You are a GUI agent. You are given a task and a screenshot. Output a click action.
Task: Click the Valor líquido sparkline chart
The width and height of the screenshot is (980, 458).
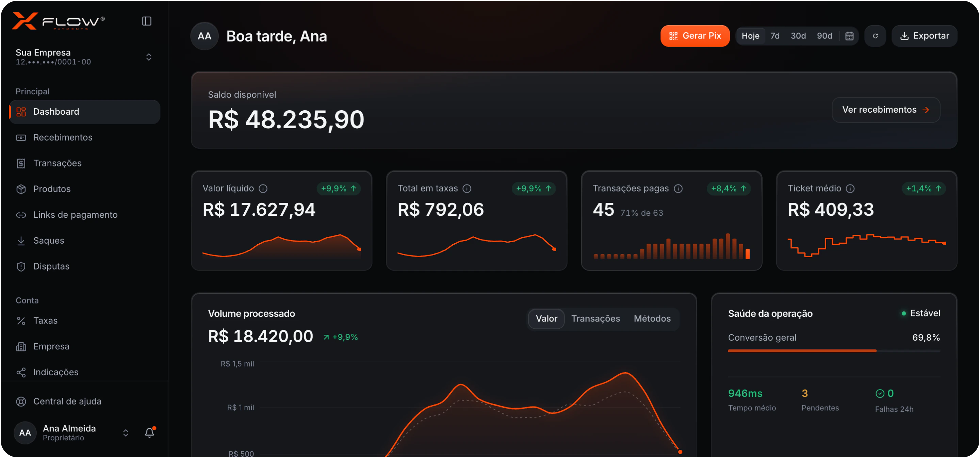tap(281, 246)
